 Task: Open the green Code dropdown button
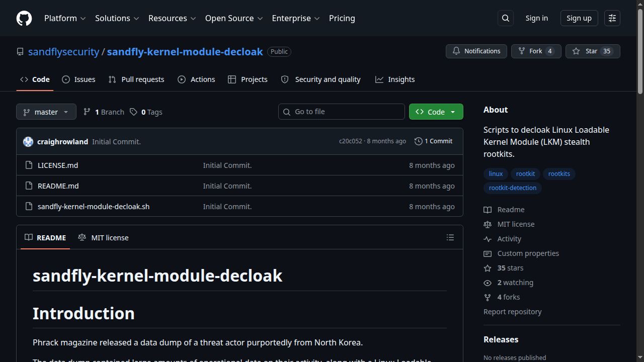pyautogui.click(x=436, y=112)
